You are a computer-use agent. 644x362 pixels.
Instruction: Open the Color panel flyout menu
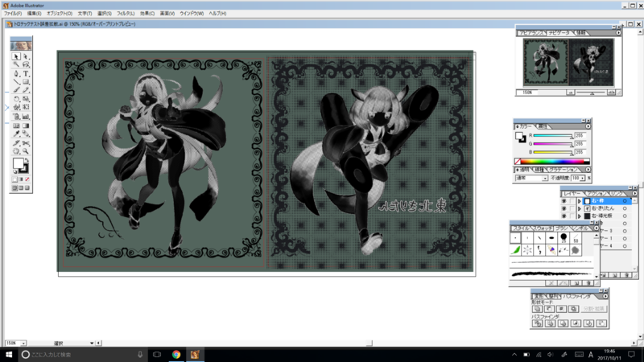pyautogui.click(x=588, y=126)
